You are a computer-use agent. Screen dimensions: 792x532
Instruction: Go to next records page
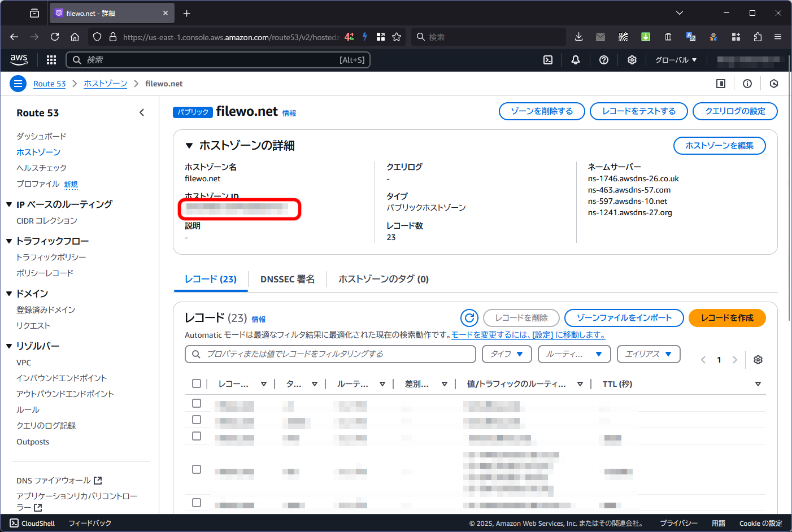coord(735,360)
